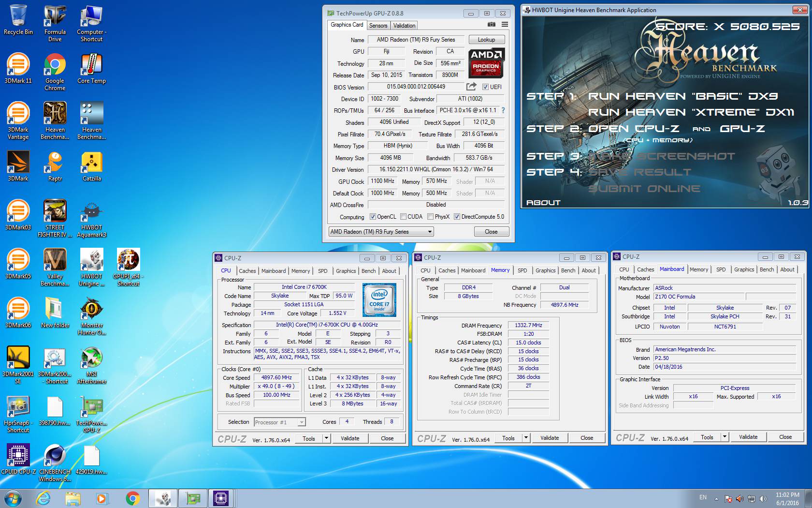Click the Lookup button in GPU-Z
This screenshot has height=508, width=812.
[x=486, y=40]
